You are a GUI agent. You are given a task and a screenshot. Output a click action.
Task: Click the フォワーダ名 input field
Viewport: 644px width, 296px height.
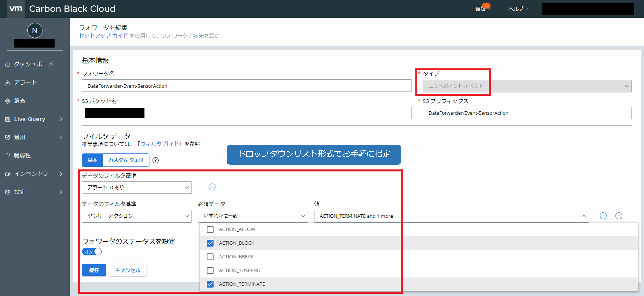point(247,86)
